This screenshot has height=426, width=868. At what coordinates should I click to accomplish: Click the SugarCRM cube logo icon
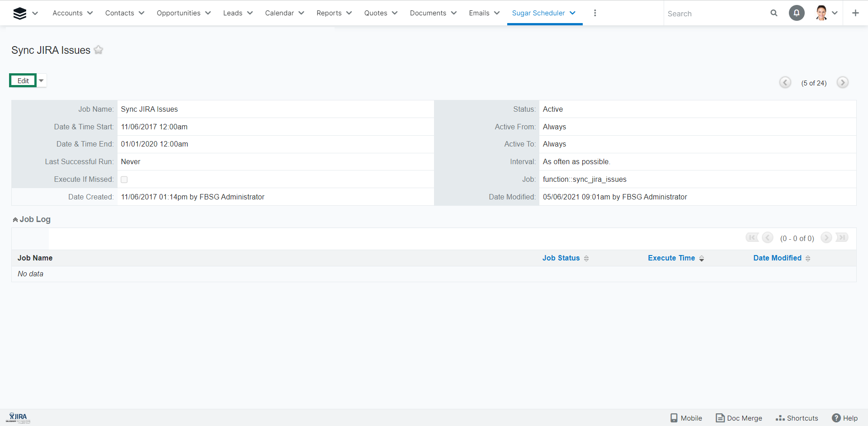(20, 14)
